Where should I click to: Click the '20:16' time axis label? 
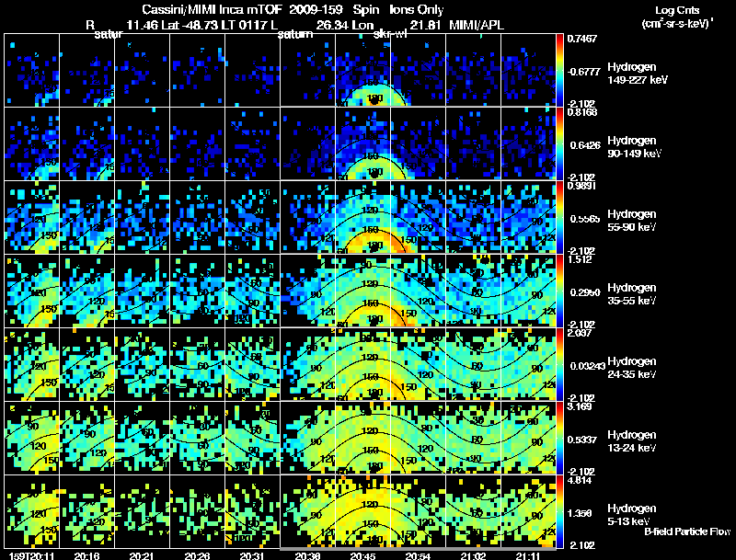coord(86,556)
